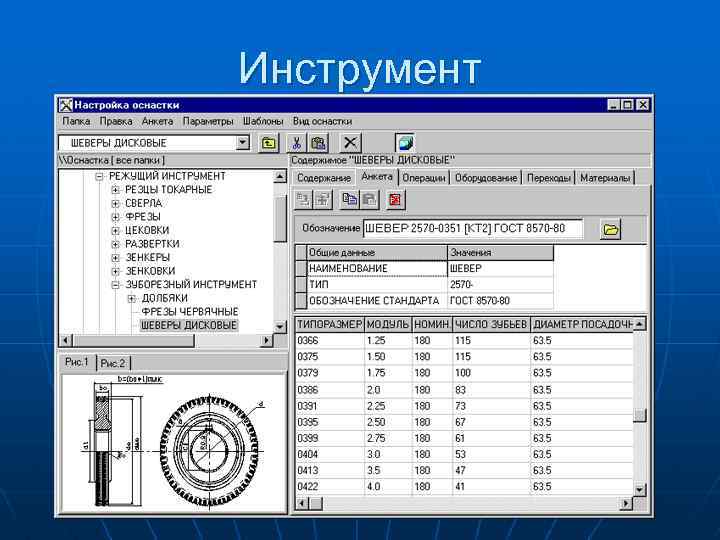Open the Анкета menu in the menu bar
720x540 pixels.
[158, 121]
